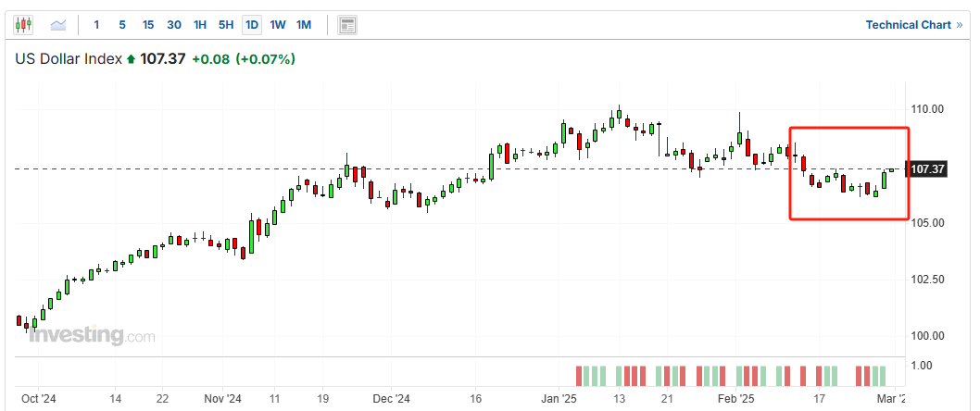Open the Technical Chart link
The height and width of the screenshot is (411, 980).
tap(908, 25)
